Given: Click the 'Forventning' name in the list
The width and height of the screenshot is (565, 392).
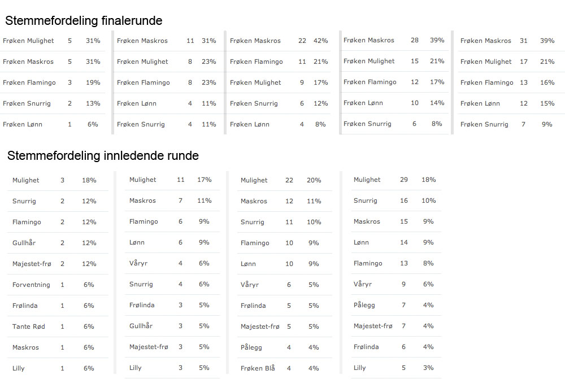Looking at the screenshot, I should (x=31, y=285).
